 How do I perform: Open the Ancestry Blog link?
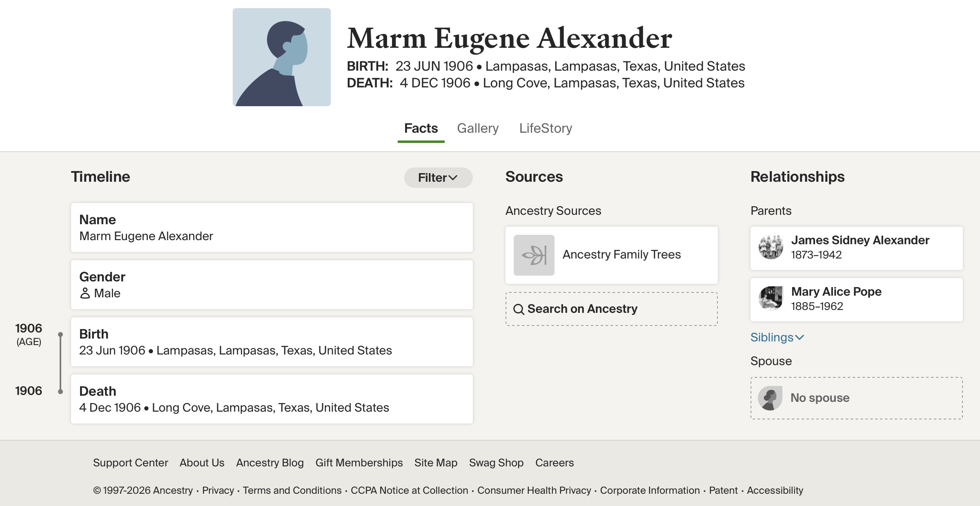pos(270,463)
